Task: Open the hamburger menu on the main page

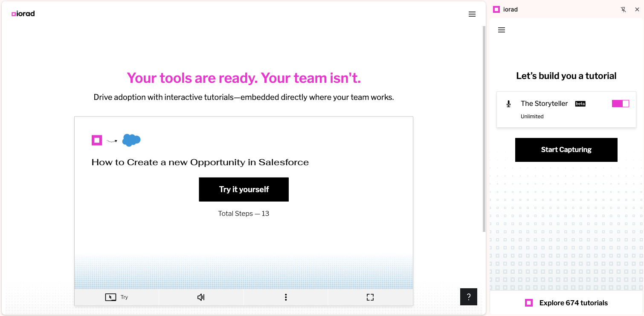Action: [472, 14]
